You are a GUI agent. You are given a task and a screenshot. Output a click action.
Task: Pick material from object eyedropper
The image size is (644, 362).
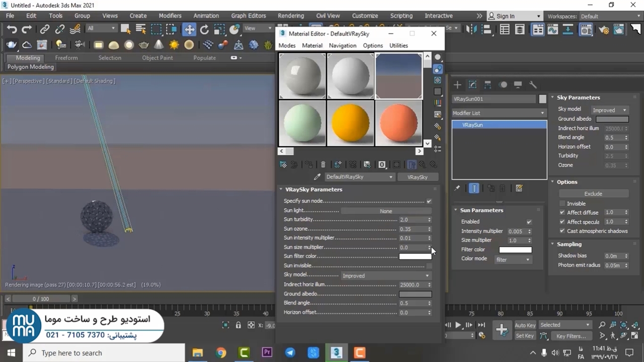click(x=317, y=177)
